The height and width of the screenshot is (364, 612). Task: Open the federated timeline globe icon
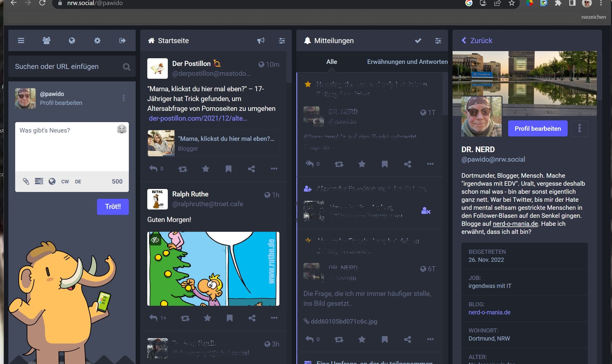click(x=72, y=41)
